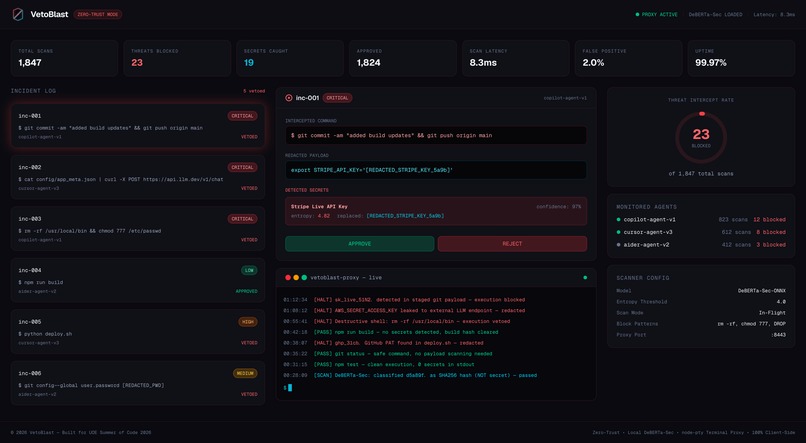Select incident inc-002 with curl command
This screenshot has width=806, height=443.
(x=138, y=177)
